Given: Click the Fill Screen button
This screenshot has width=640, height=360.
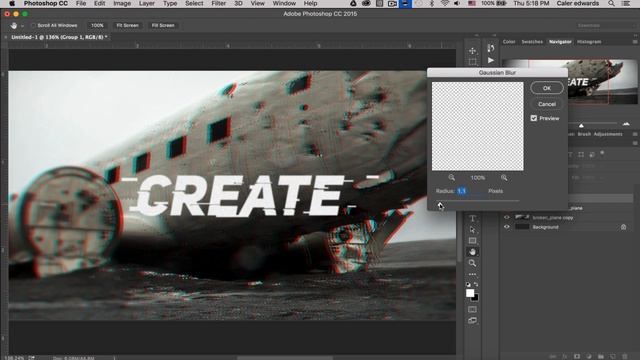Looking at the screenshot, I should coord(163,25).
